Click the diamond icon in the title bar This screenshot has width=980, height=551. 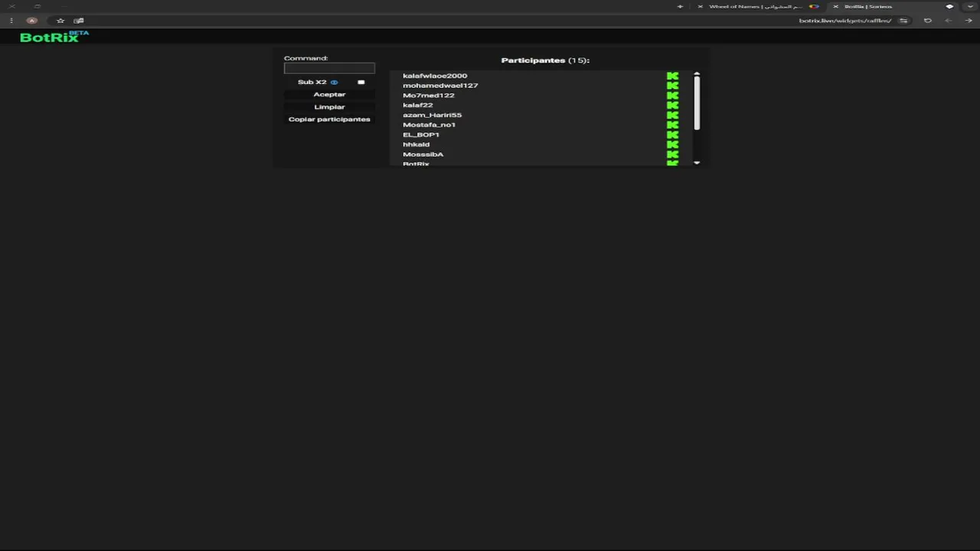pos(949,6)
